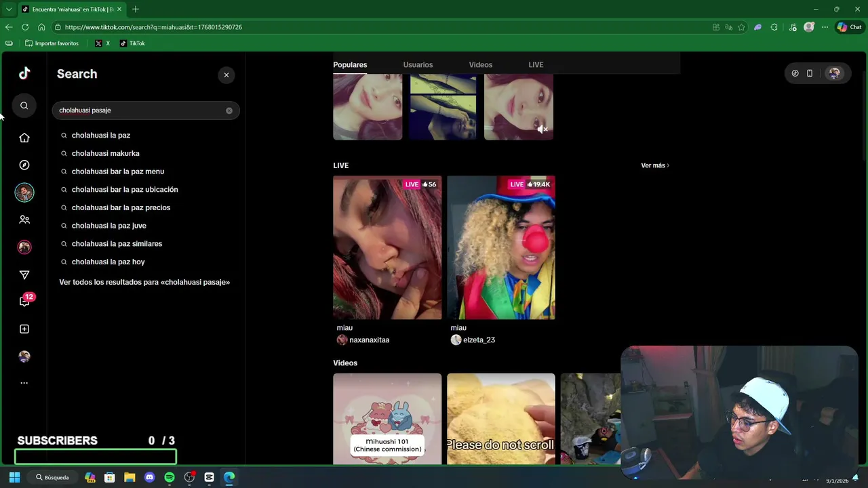Open the More three-dots menu in sidebar

pos(24,383)
